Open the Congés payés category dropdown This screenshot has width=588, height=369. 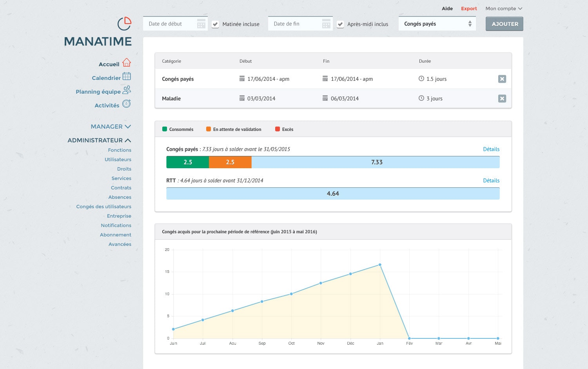(x=437, y=24)
